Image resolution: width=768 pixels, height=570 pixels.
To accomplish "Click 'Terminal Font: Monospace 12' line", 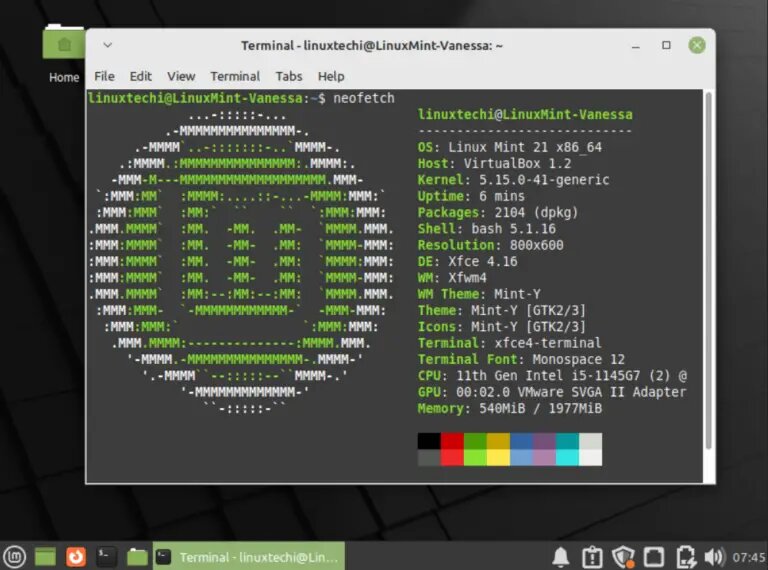I will tap(521, 359).
